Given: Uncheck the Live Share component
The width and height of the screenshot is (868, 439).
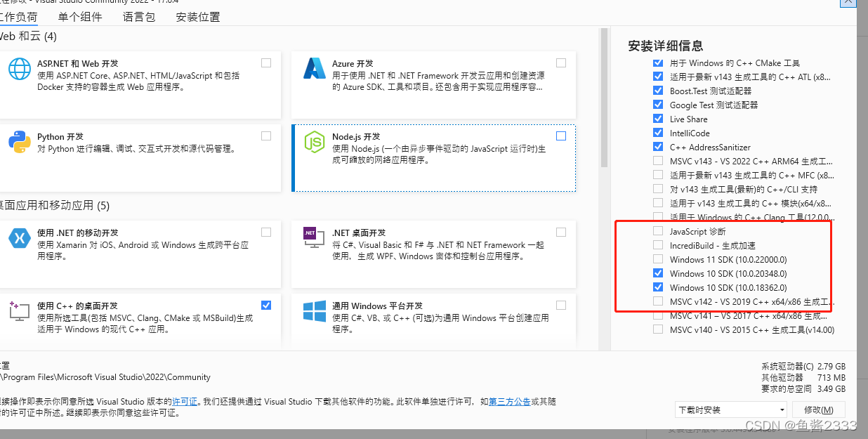Looking at the screenshot, I should point(658,119).
